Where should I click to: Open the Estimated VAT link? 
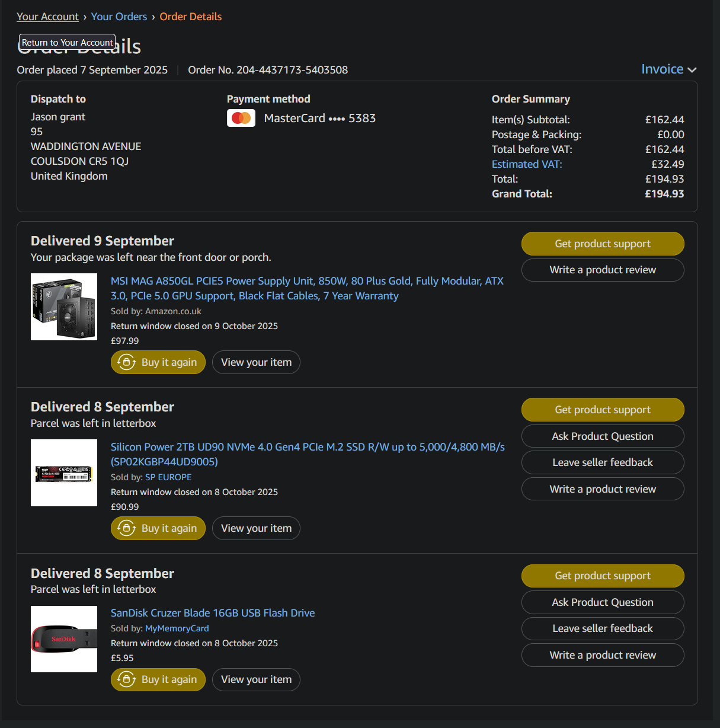pos(527,164)
